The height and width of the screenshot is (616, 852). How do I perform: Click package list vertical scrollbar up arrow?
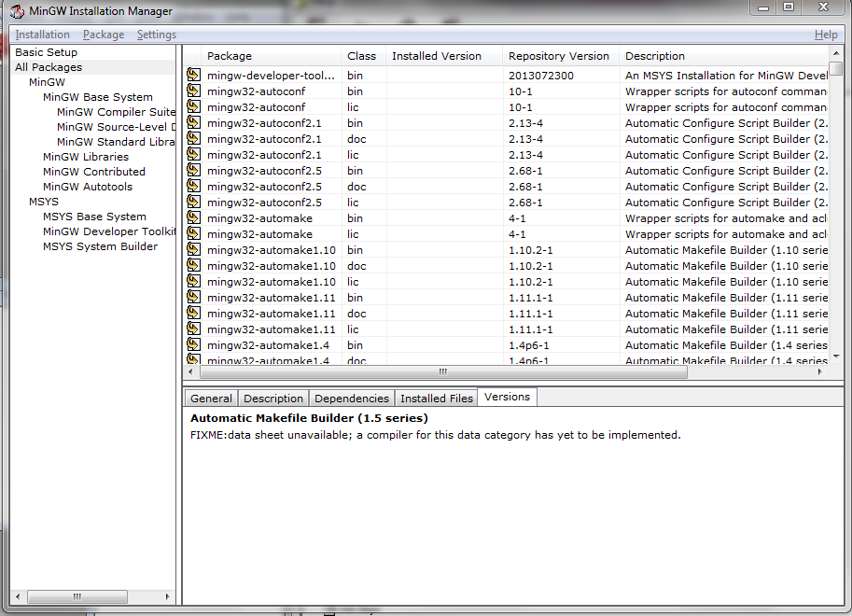[x=836, y=53]
